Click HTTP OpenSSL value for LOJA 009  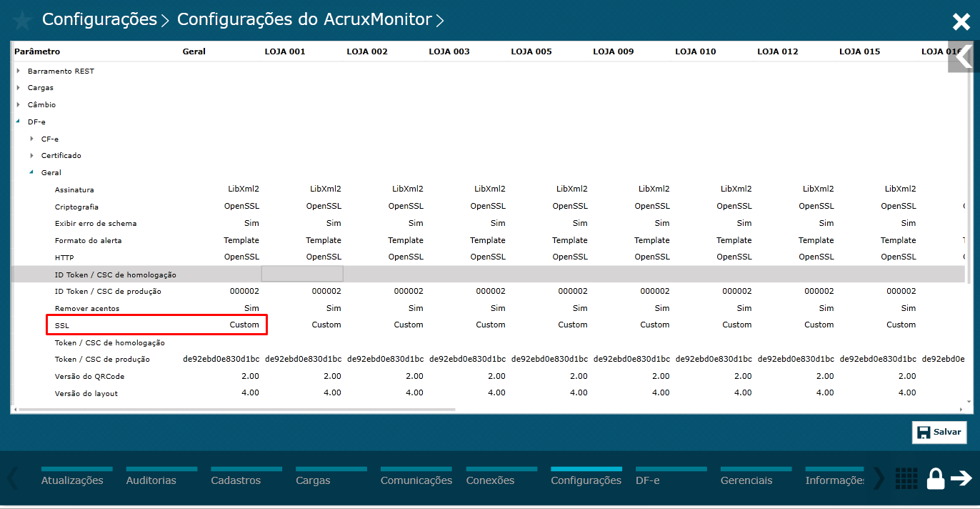tap(652, 257)
